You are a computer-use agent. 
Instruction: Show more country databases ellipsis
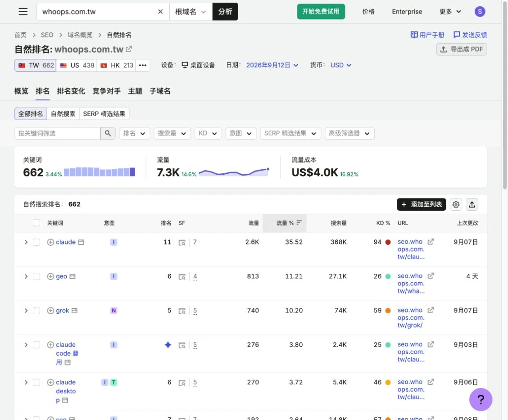pyautogui.click(x=143, y=65)
